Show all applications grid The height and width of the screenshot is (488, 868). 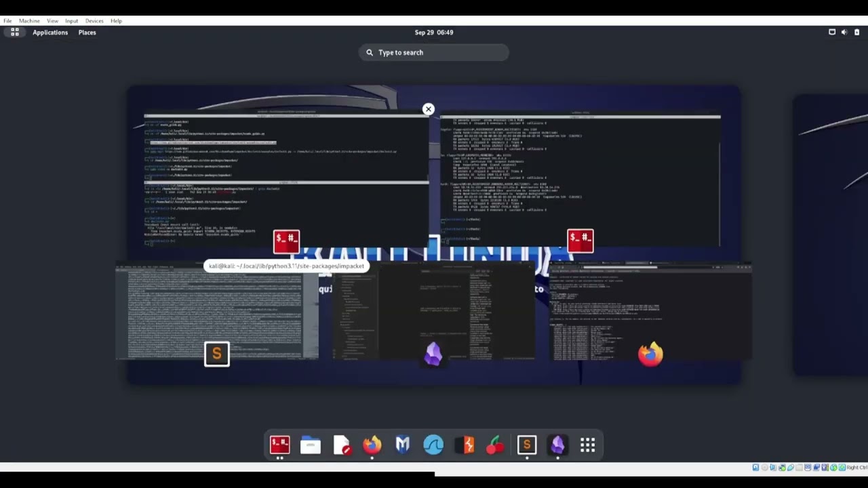[588, 445]
